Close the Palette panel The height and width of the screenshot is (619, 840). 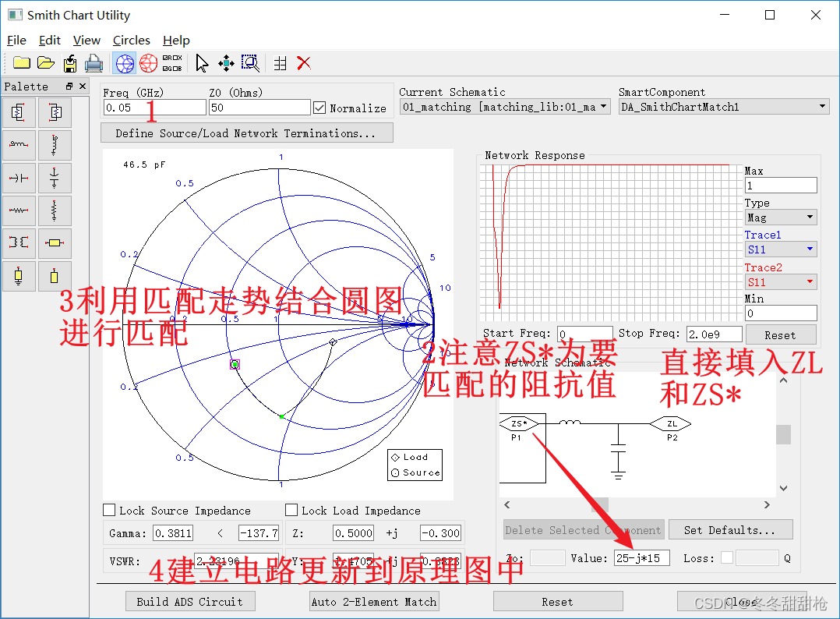tap(83, 87)
